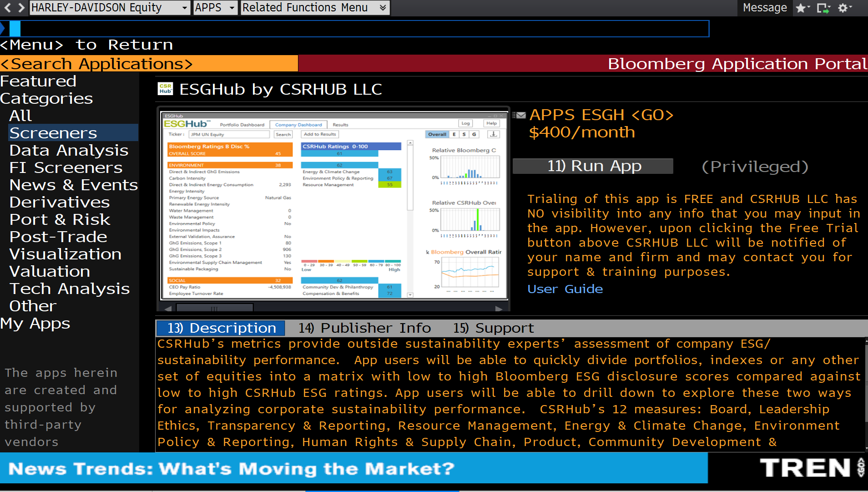Switch to the 14) Publisher Info tab

point(364,328)
